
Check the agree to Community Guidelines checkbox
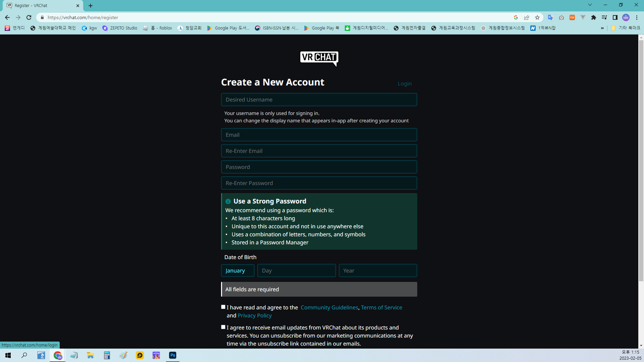pyautogui.click(x=223, y=307)
